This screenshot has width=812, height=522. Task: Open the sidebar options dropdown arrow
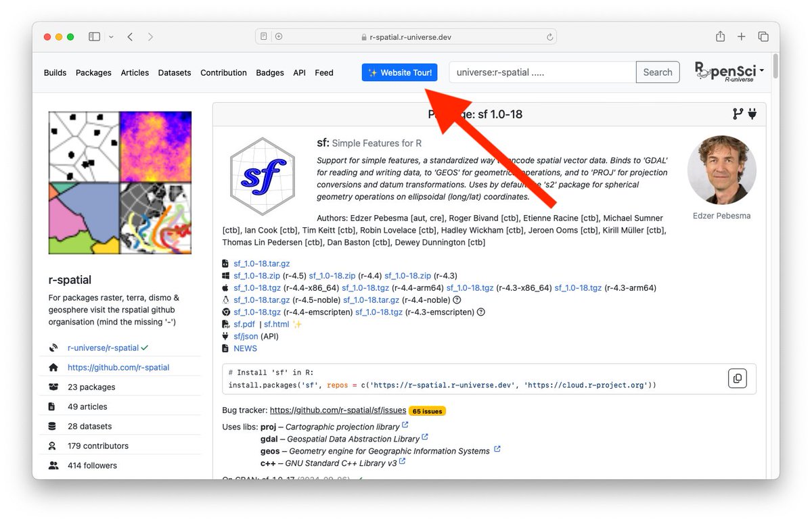click(x=111, y=37)
